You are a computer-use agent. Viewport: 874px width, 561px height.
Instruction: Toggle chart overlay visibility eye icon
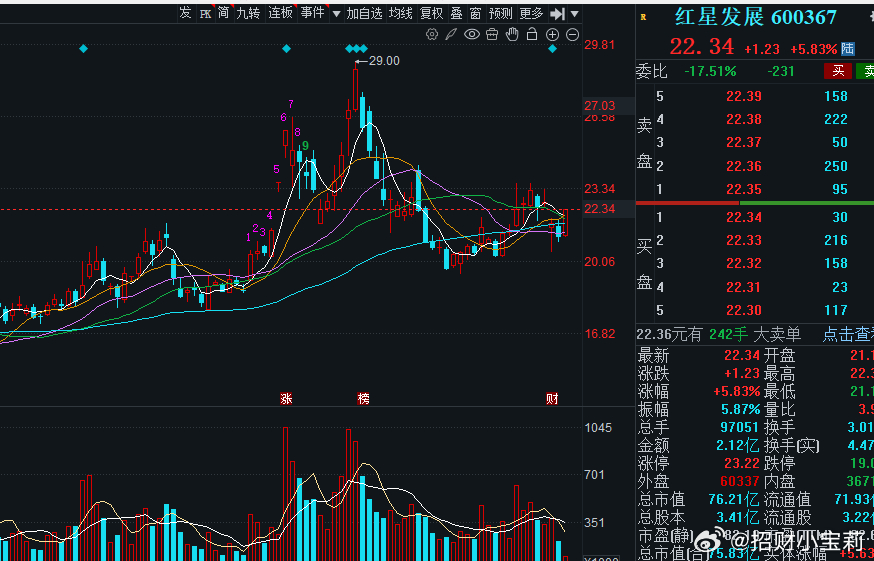[472, 35]
